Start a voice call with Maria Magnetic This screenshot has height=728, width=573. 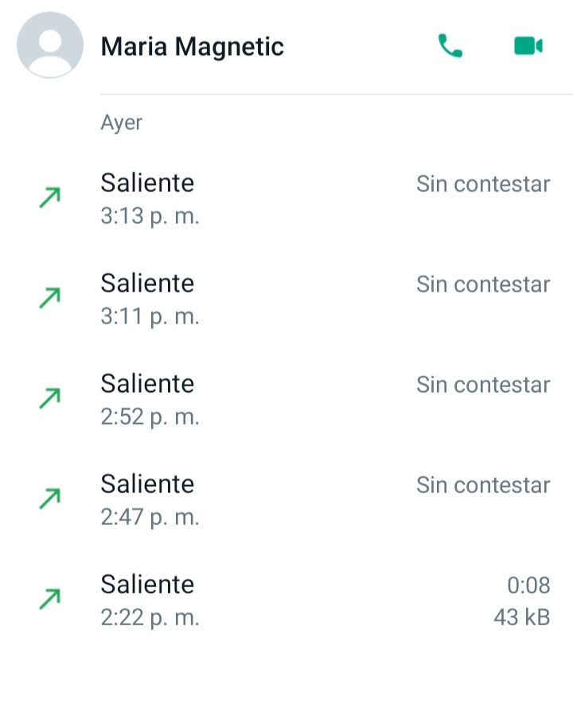(450, 45)
